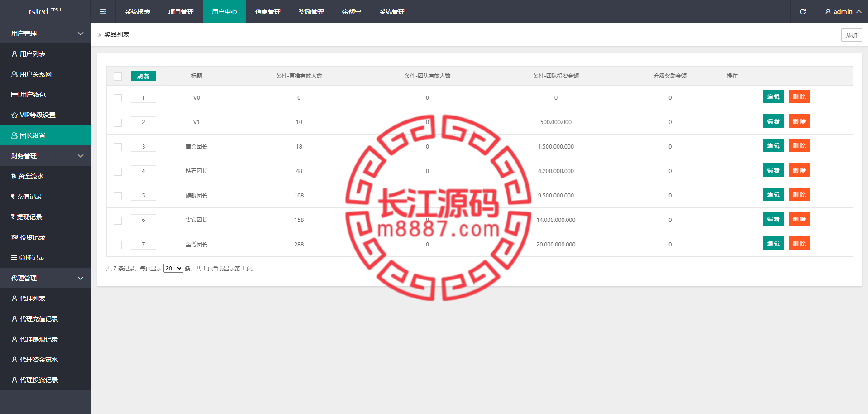Screen dimensions: 868x414
Task: Toggle the select-all checkbox in table header
Action: coord(118,77)
